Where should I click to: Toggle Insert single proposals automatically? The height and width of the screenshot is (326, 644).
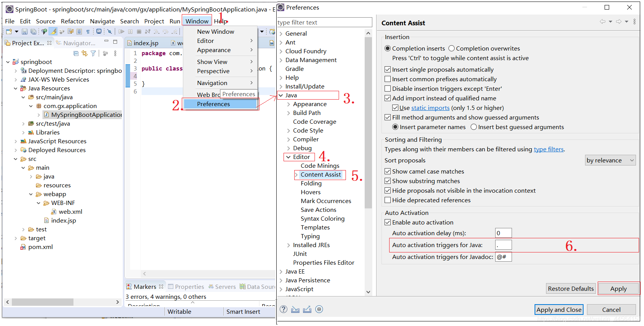point(388,69)
